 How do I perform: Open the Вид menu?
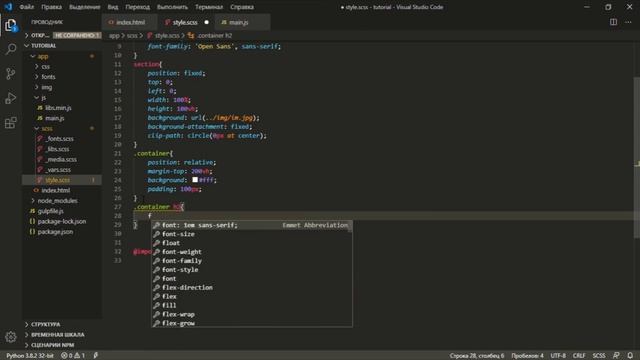click(113, 7)
